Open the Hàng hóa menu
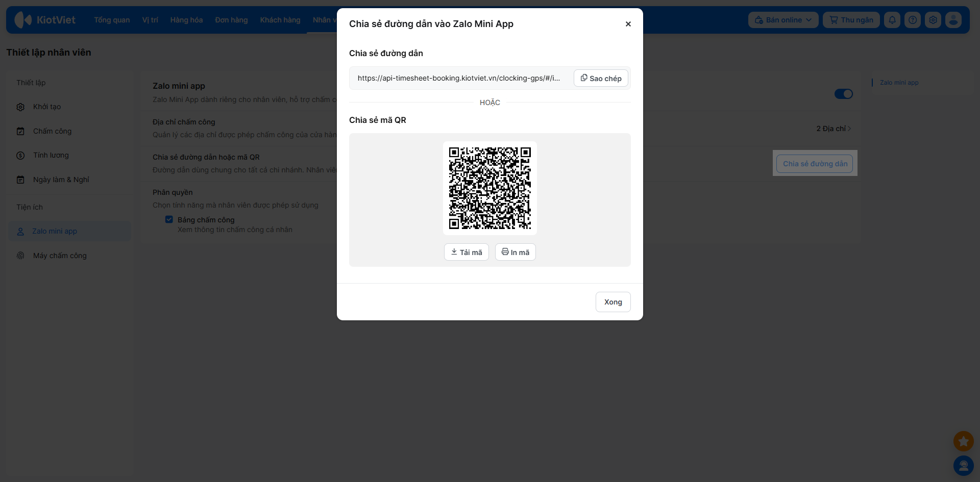 coord(186,20)
